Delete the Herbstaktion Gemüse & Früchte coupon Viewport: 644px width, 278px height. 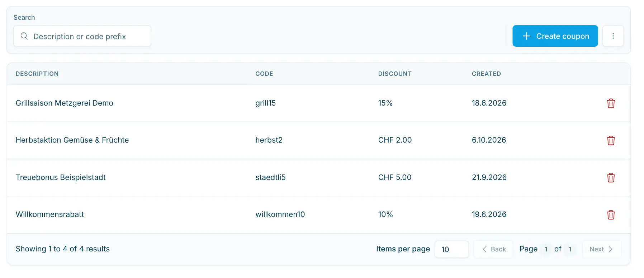[x=611, y=140]
